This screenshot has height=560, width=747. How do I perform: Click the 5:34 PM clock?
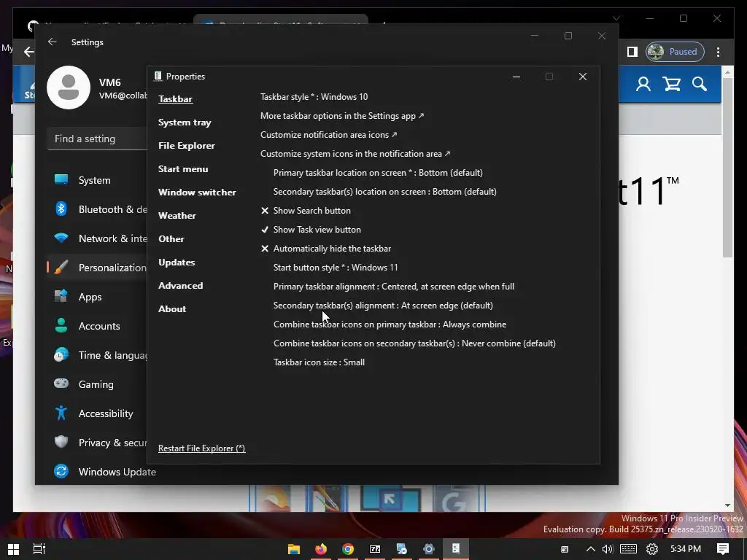686,549
